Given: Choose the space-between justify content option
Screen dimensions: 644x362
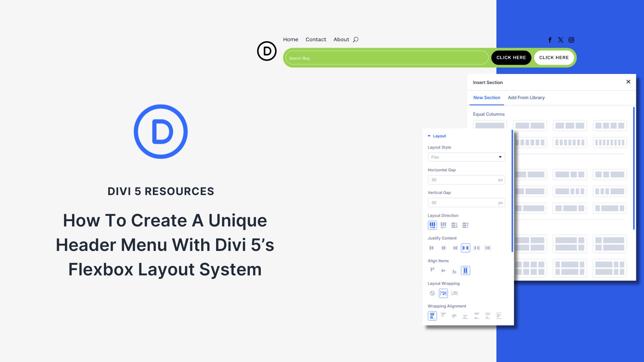Looking at the screenshot, I should point(466,248).
